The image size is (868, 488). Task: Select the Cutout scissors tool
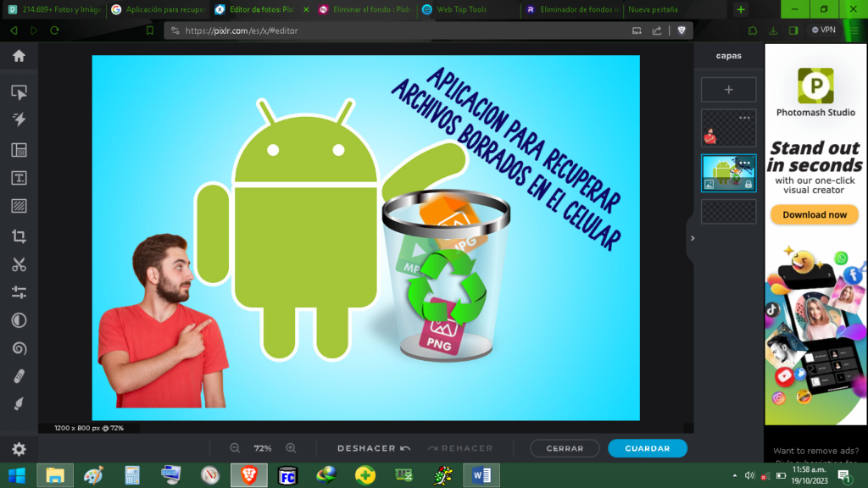[x=19, y=264]
